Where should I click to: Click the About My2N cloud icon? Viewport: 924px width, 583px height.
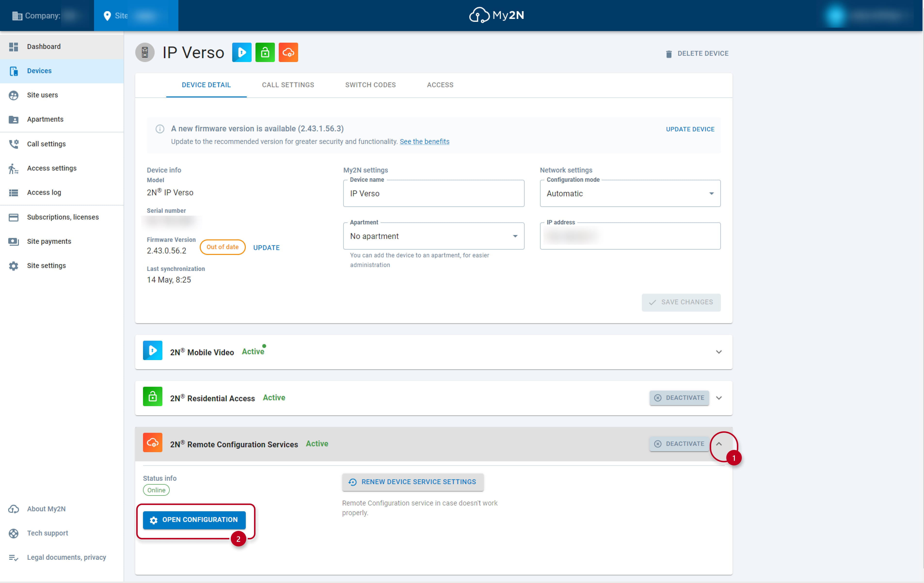[13, 509]
